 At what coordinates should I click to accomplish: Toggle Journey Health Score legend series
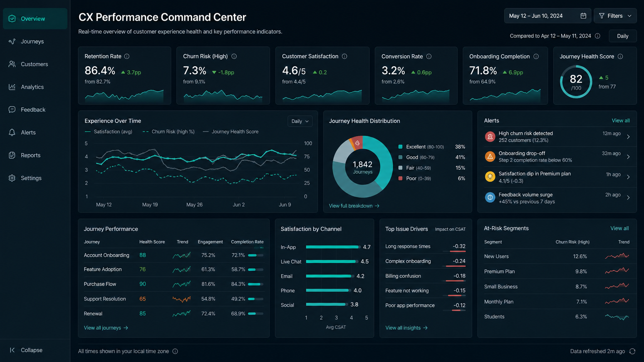click(230, 132)
